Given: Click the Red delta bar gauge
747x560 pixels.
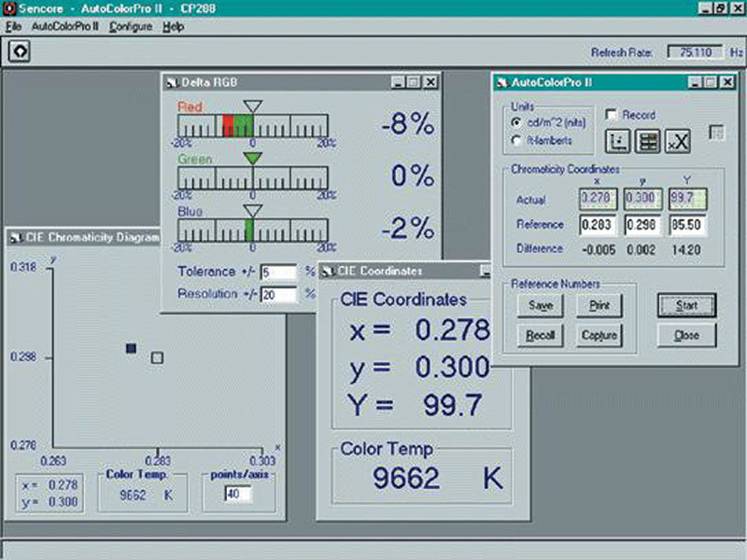Looking at the screenshot, I should 253,126.
